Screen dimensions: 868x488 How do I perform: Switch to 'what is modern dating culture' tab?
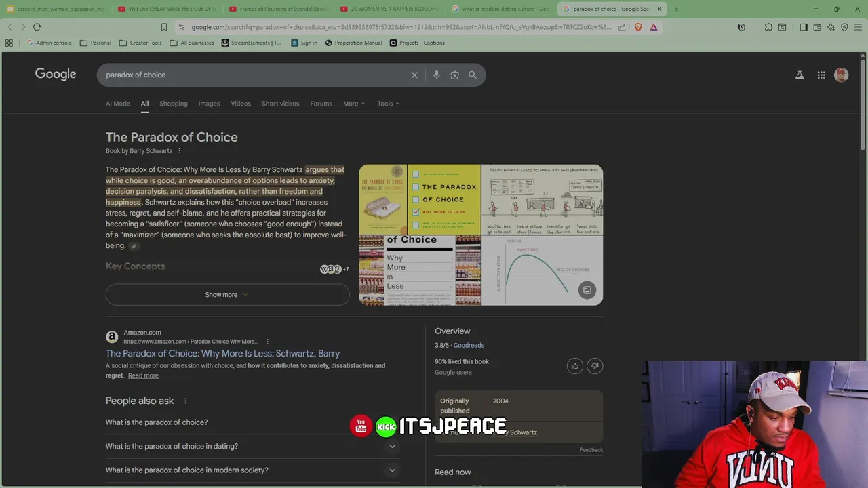tap(500, 9)
